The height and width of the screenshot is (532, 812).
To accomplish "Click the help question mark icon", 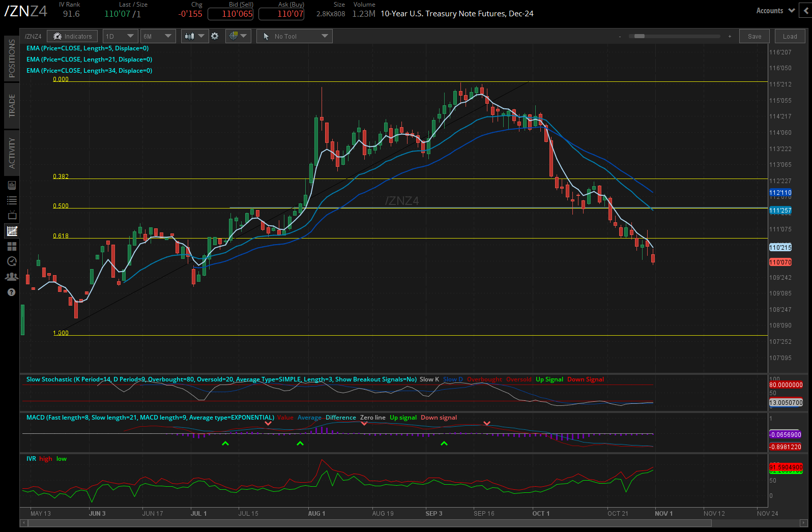I will click(x=12, y=292).
